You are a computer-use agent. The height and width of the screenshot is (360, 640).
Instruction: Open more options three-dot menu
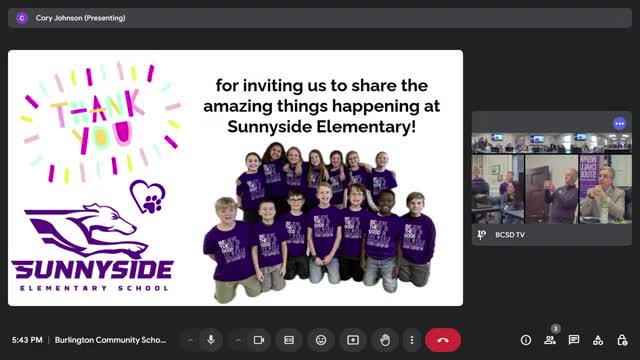412,340
